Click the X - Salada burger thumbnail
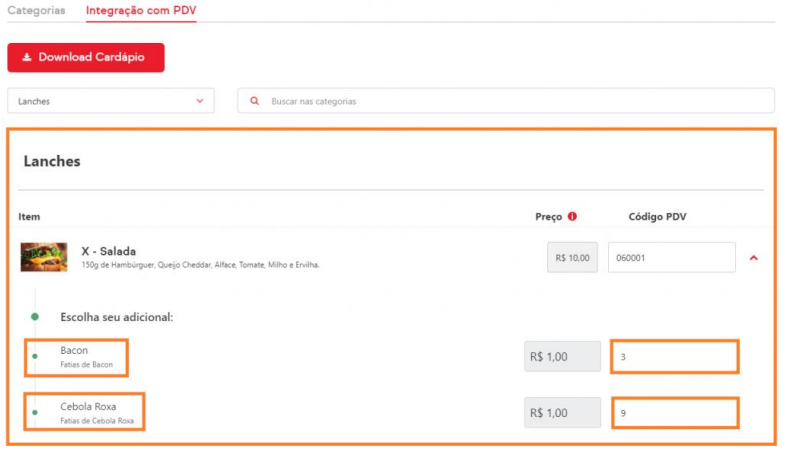This screenshot has height=468, width=798. (x=44, y=257)
